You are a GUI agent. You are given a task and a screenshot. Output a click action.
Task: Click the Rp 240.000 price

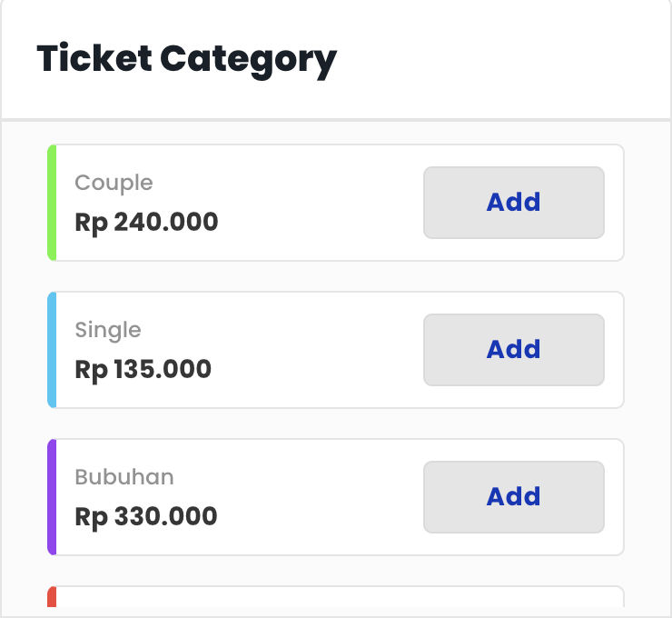[x=146, y=222]
